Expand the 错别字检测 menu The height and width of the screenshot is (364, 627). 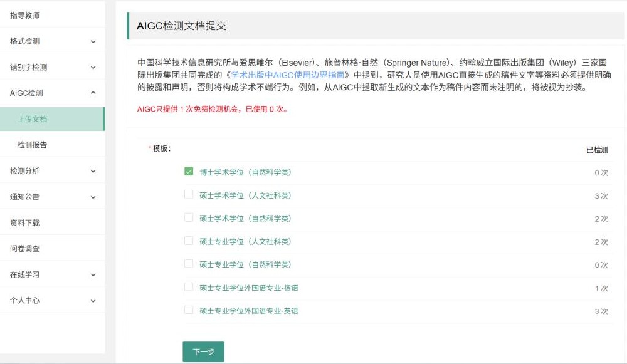click(53, 66)
